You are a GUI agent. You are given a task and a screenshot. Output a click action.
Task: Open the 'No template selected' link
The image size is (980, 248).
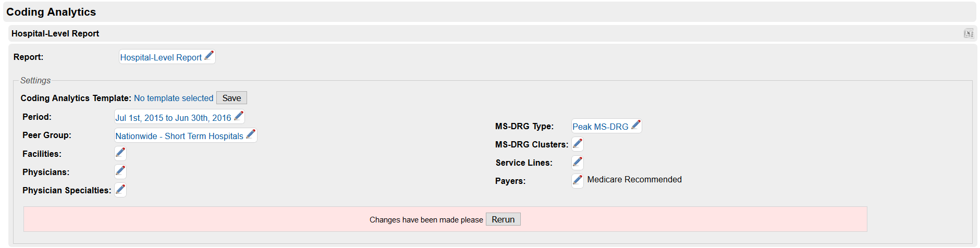174,98
